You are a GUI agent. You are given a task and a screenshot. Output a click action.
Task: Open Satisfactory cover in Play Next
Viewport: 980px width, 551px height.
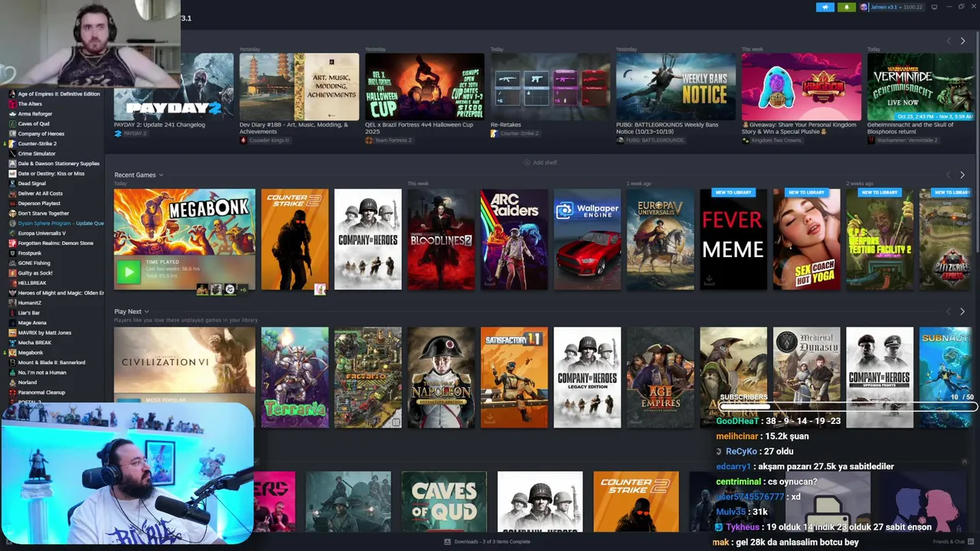pos(514,377)
